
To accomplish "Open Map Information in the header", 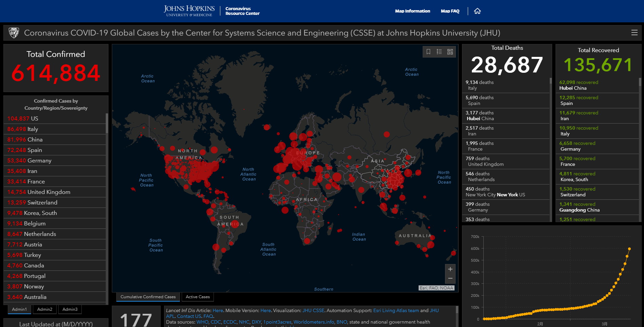I will pyautogui.click(x=412, y=11).
